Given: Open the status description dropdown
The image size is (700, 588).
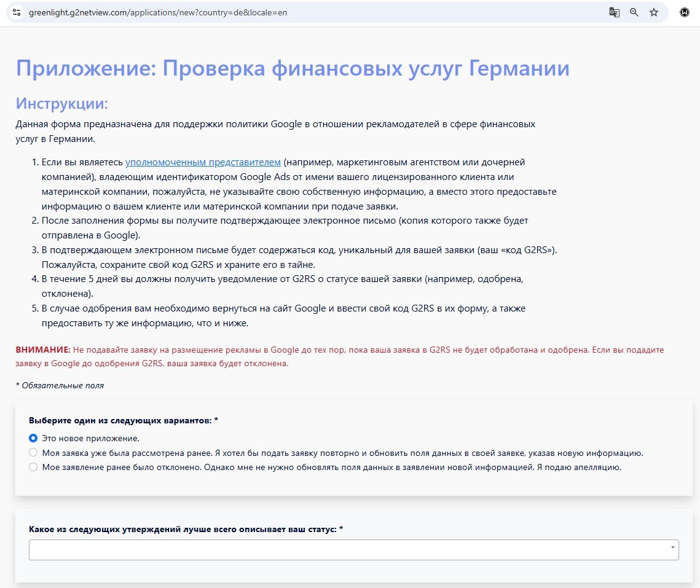Looking at the screenshot, I should pyautogui.click(x=353, y=550).
